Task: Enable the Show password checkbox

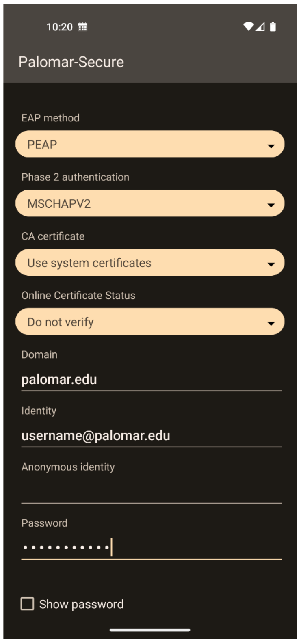Action: [27, 604]
